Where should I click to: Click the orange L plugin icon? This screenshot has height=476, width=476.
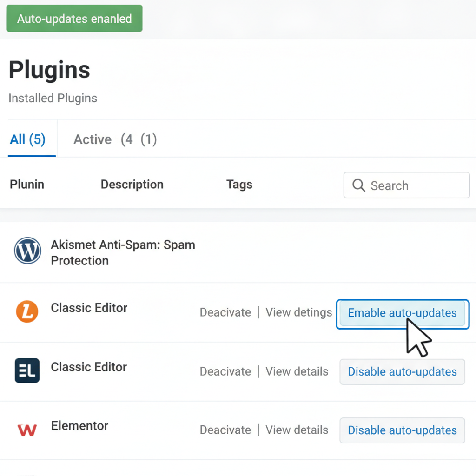click(x=27, y=311)
